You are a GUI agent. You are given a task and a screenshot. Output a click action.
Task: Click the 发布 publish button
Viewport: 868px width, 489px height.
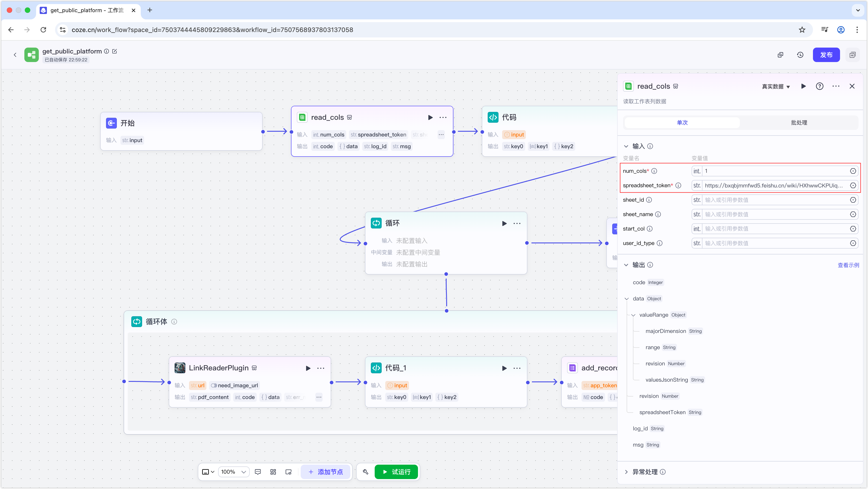[x=826, y=55]
